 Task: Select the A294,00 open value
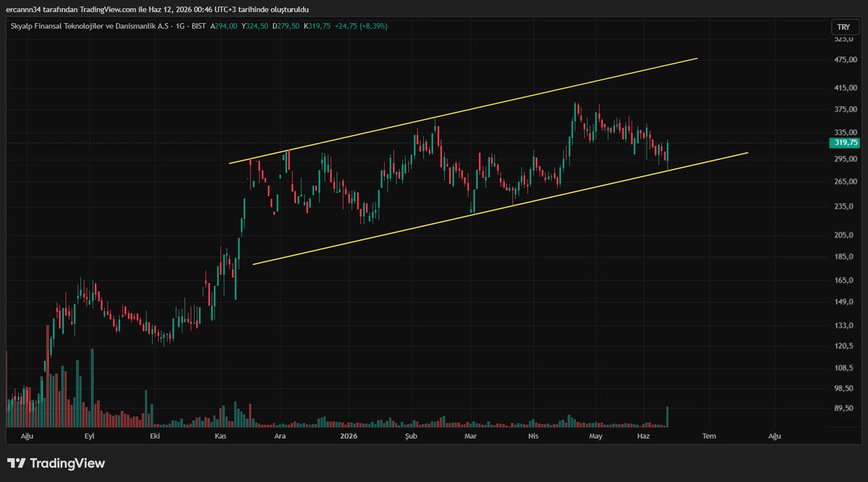tap(224, 26)
